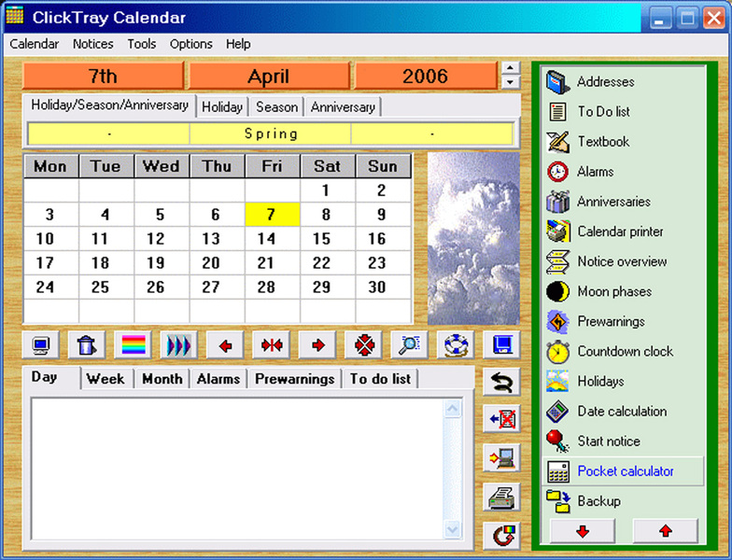Image resolution: width=732 pixels, height=560 pixels.
Task: Switch to the Prewarnings tab
Action: (x=295, y=379)
